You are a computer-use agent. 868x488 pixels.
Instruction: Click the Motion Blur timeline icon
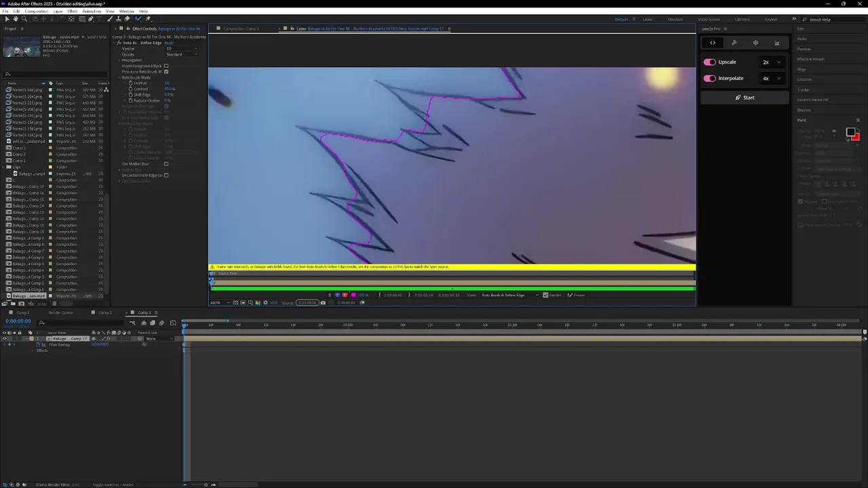(x=161, y=323)
